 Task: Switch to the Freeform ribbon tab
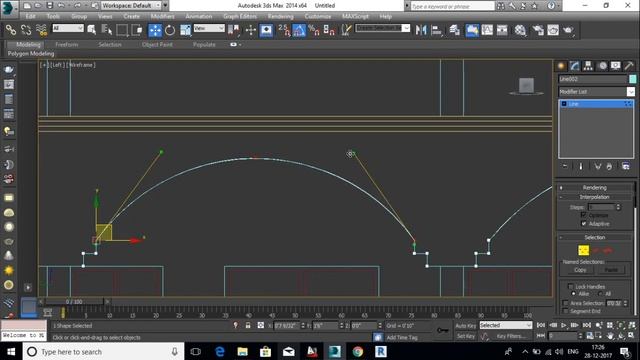[x=67, y=44]
